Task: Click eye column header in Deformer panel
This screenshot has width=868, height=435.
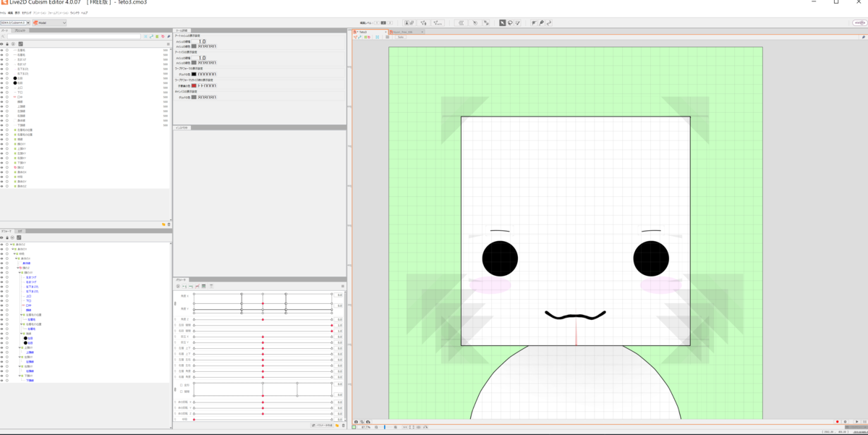Action: point(1,237)
